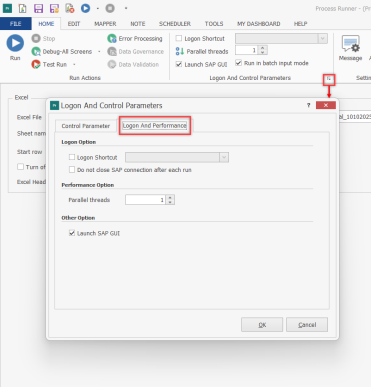Increase ribbon Parallel threads spinner

click(x=263, y=48)
